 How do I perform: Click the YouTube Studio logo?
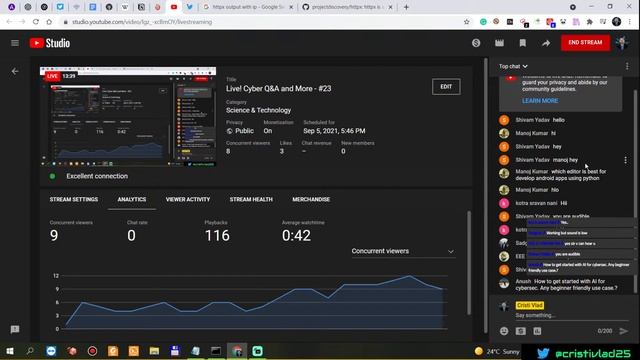pyautogui.click(x=50, y=43)
